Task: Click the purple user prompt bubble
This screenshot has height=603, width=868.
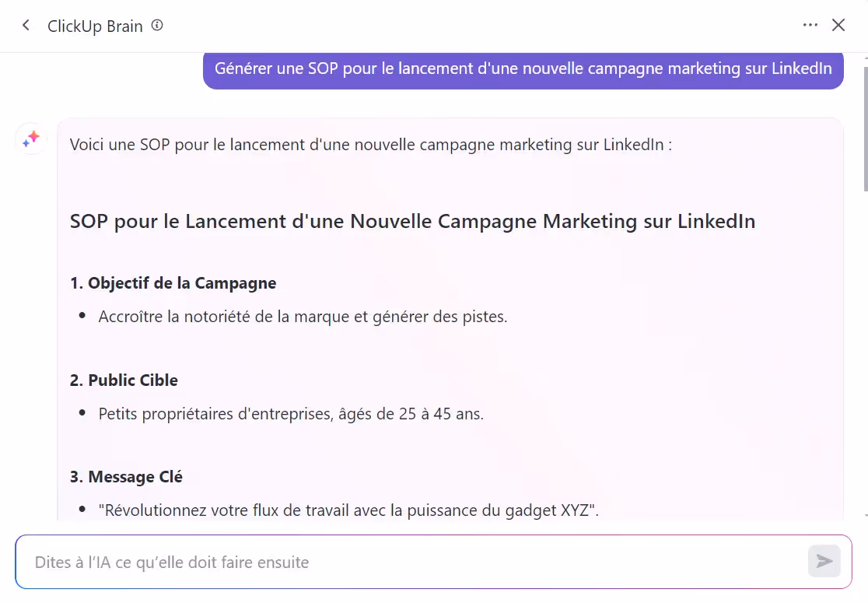Action: (x=523, y=68)
